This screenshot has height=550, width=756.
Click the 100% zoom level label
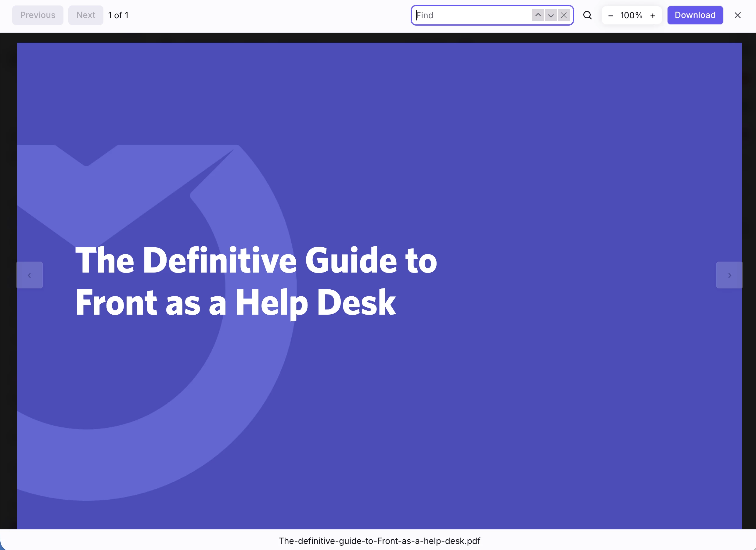631,15
